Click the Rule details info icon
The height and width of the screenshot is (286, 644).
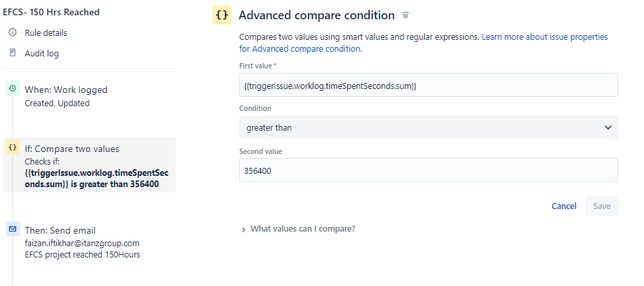coord(13,33)
